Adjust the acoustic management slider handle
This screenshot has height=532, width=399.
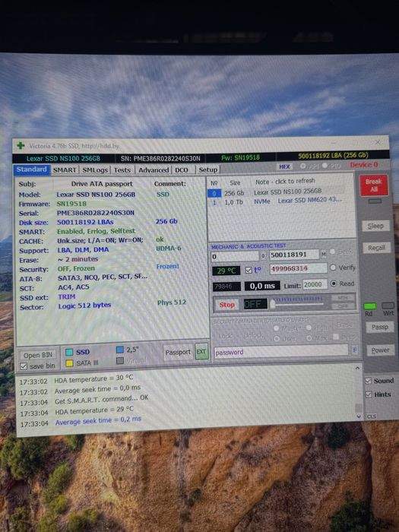[x=273, y=304]
